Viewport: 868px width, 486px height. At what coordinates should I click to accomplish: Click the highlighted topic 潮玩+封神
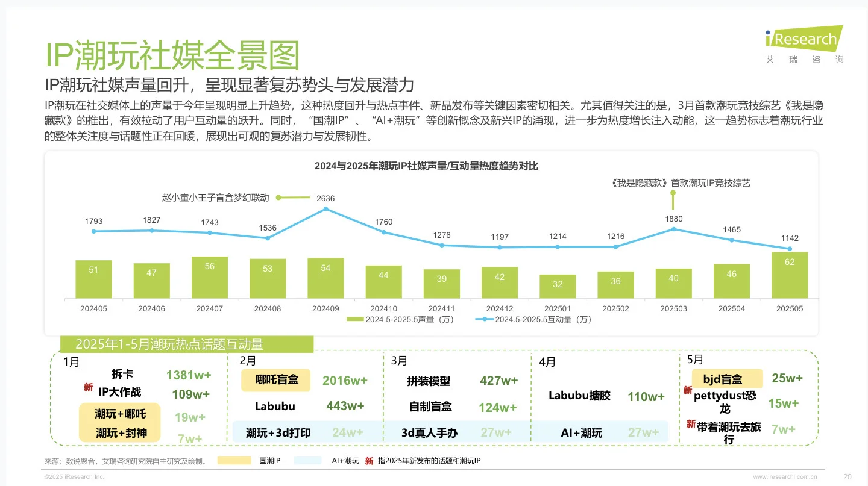click(120, 433)
